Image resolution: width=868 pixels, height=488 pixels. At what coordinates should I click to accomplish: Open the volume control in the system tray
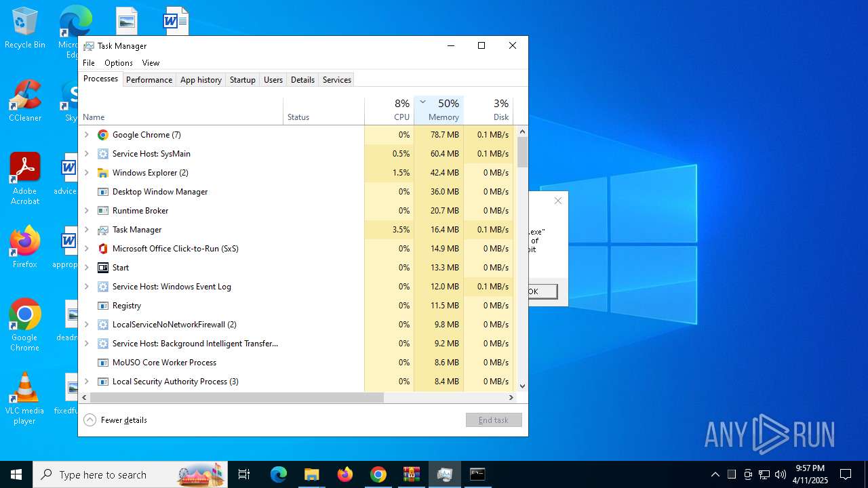[781, 474]
